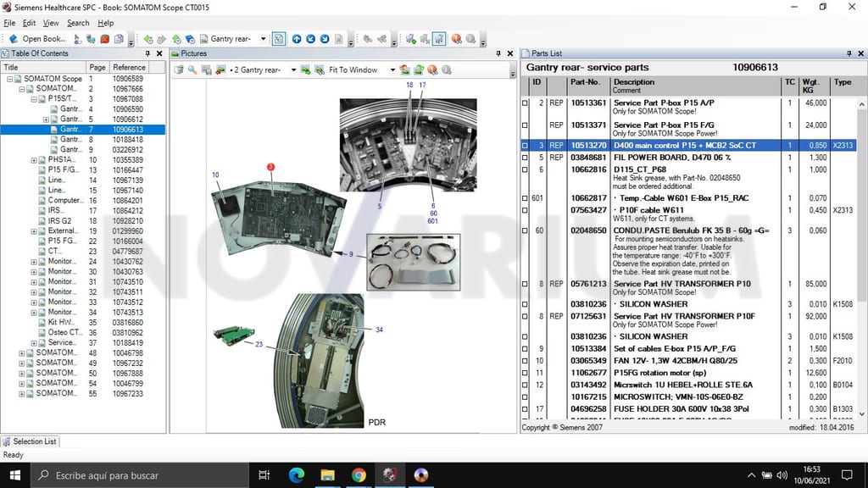Click the red book icon in main toolbar
This screenshot has width=868, height=488.
tap(104, 39)
